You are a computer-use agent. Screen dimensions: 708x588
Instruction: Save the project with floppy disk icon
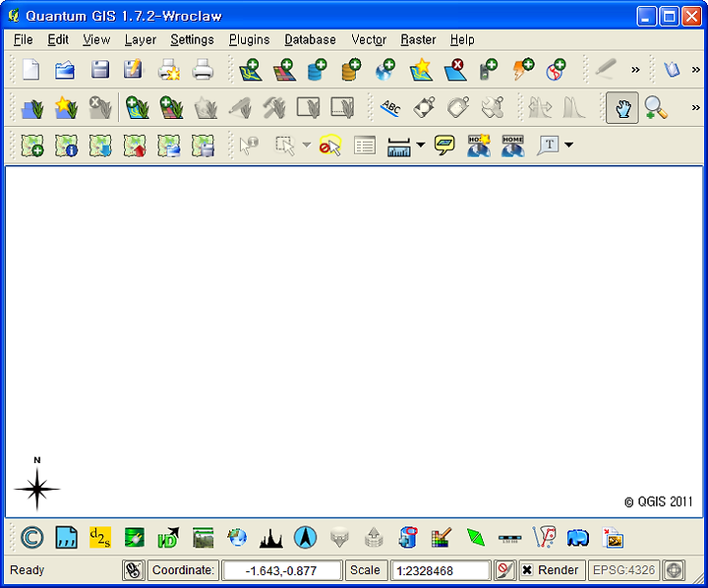(99, 70)
